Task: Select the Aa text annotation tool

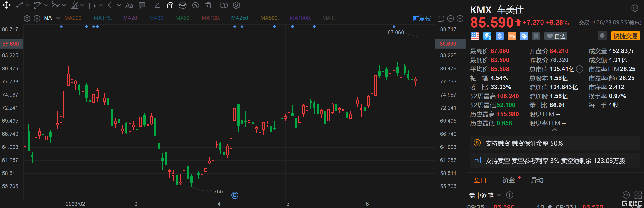Action: click(129, 5)
